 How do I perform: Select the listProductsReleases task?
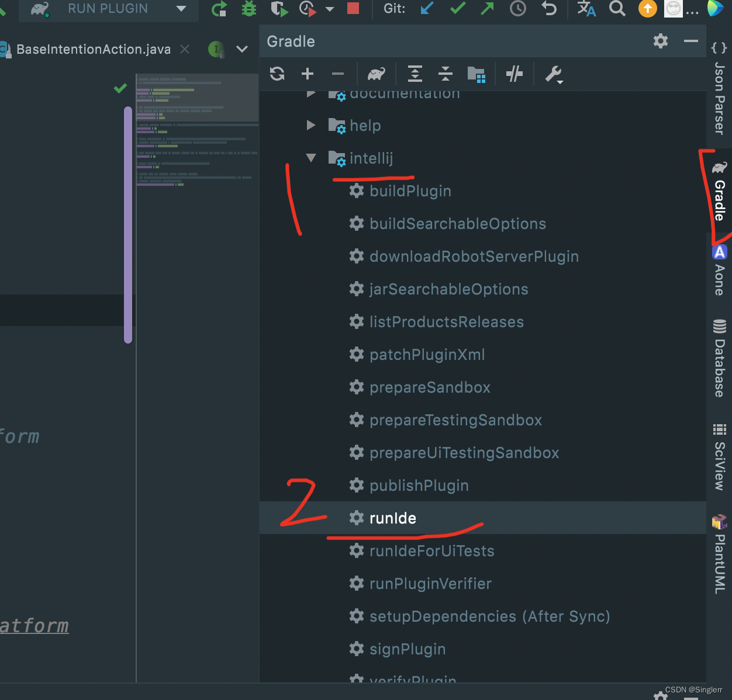pyautogui.click(x=436, y=322)
